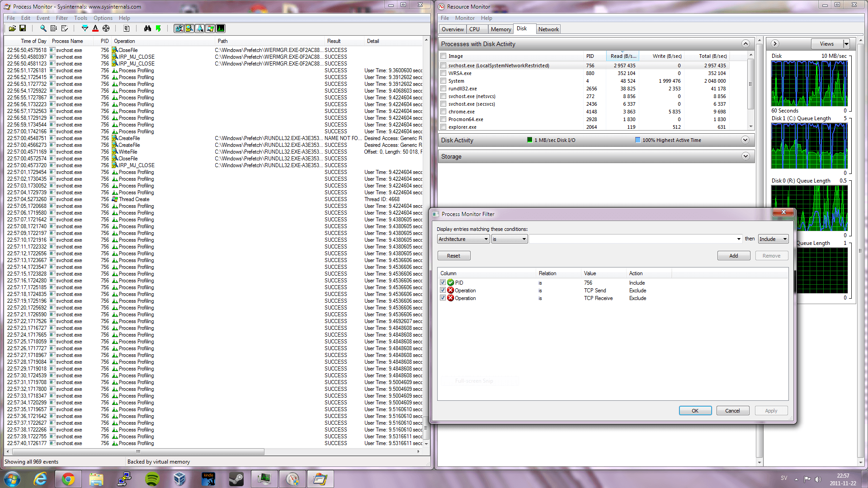
Task: Open the Process Tree icon in toolbar
Action: [127, 28]
